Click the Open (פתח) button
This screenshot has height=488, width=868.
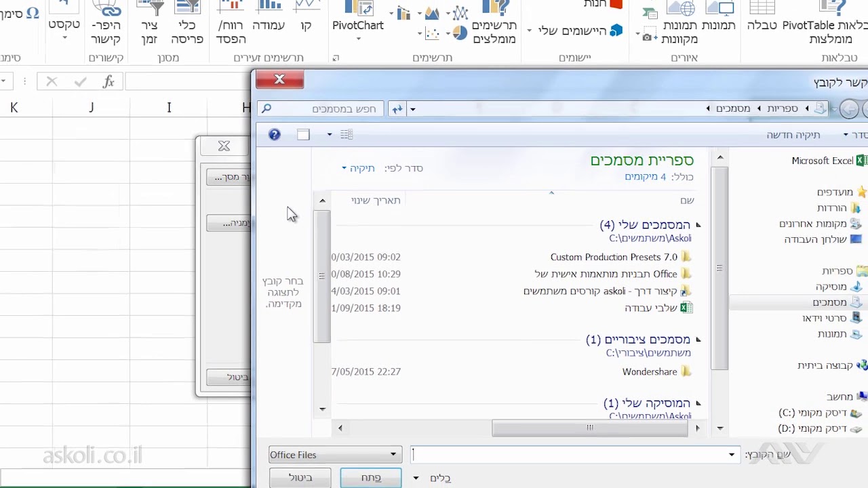coord(370,478)
